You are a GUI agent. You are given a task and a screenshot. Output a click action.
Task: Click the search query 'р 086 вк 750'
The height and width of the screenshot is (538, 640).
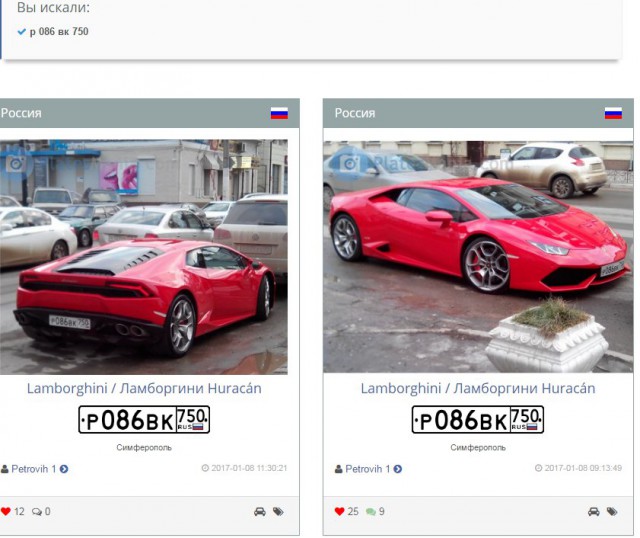point(59,31)
